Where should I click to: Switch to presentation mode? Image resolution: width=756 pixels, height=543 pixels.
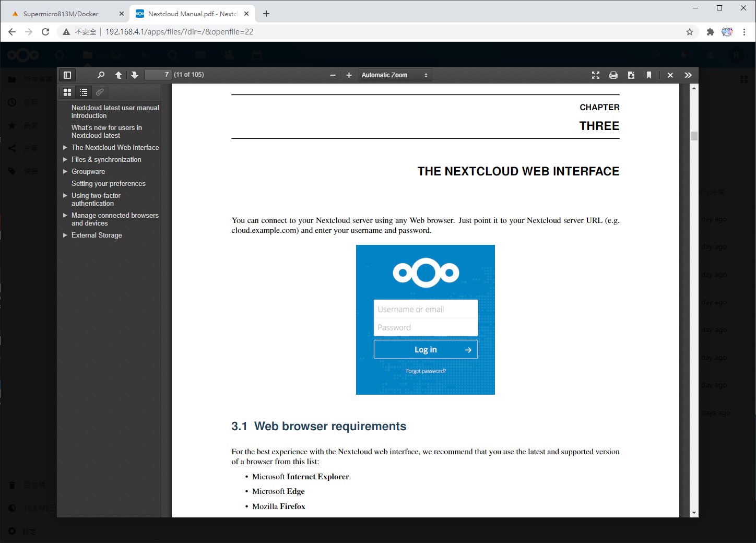[596, 75]
